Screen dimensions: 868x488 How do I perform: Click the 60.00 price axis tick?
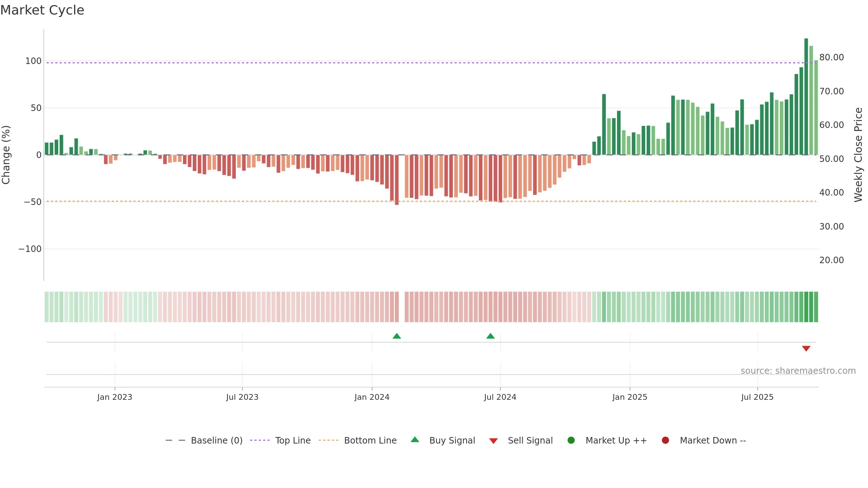pyautogui.click(x=831, y=125)
